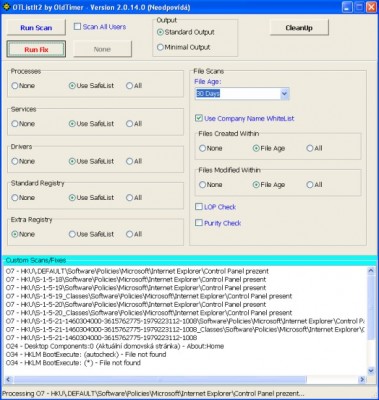Open the File Age dropdown arrow
The width and height of the screenshot is (379, 400).
[284, 94]
